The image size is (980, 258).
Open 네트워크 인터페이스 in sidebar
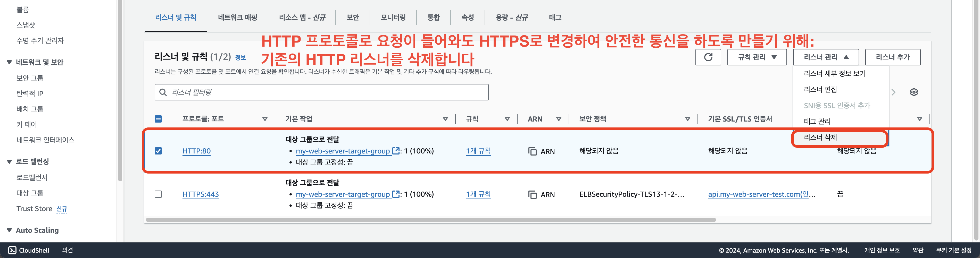(45, 140)
